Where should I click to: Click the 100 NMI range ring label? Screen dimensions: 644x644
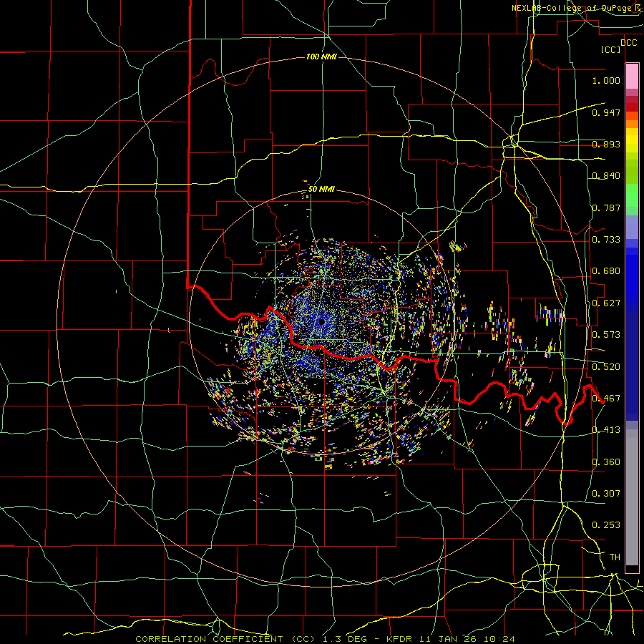[321, 57]
